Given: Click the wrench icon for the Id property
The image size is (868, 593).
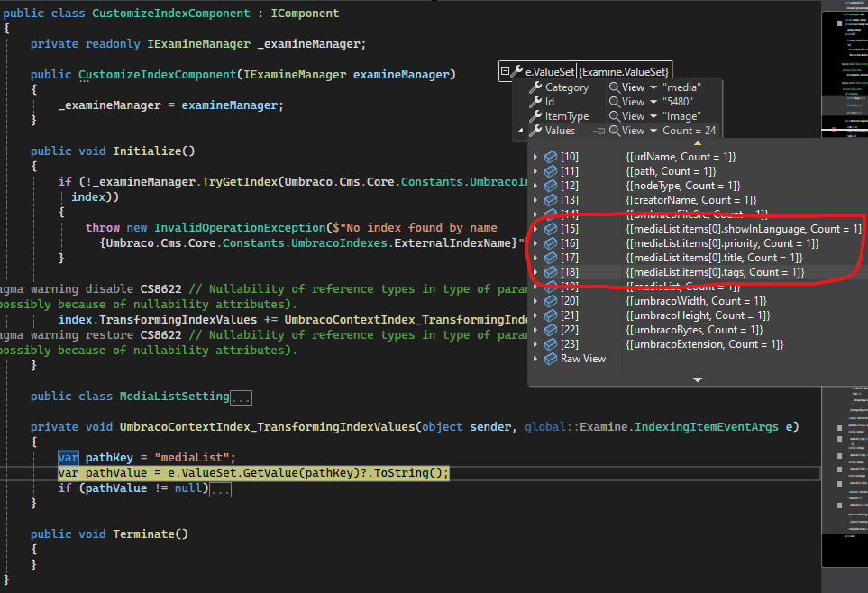Looking at the screenshot, I should coord(535,101).
